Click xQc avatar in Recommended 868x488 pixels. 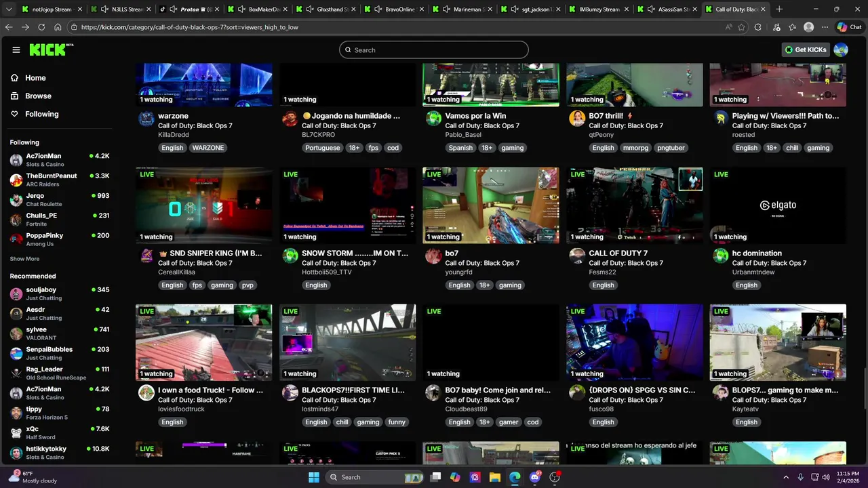(16, 433)
